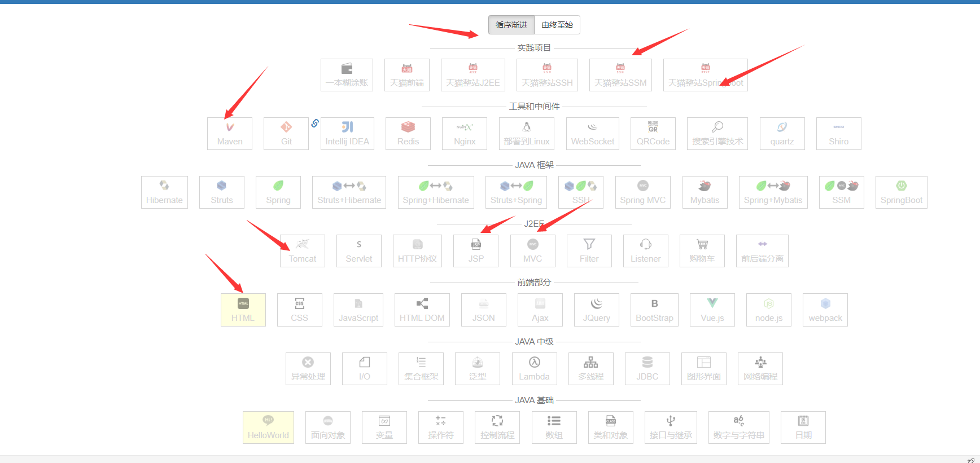The image size is (980, 463).
Task: Open the JDBC tutorial card
Action: tap(648, 369)
